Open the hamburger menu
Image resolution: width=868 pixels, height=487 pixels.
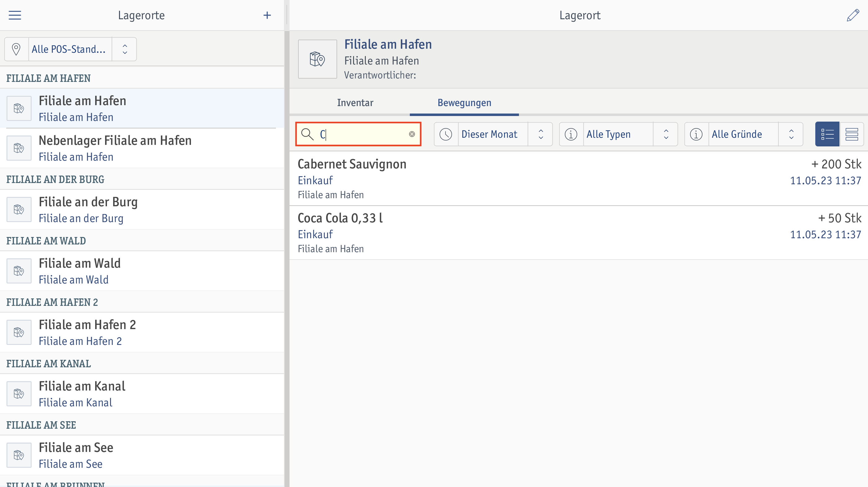click(15, 15)
